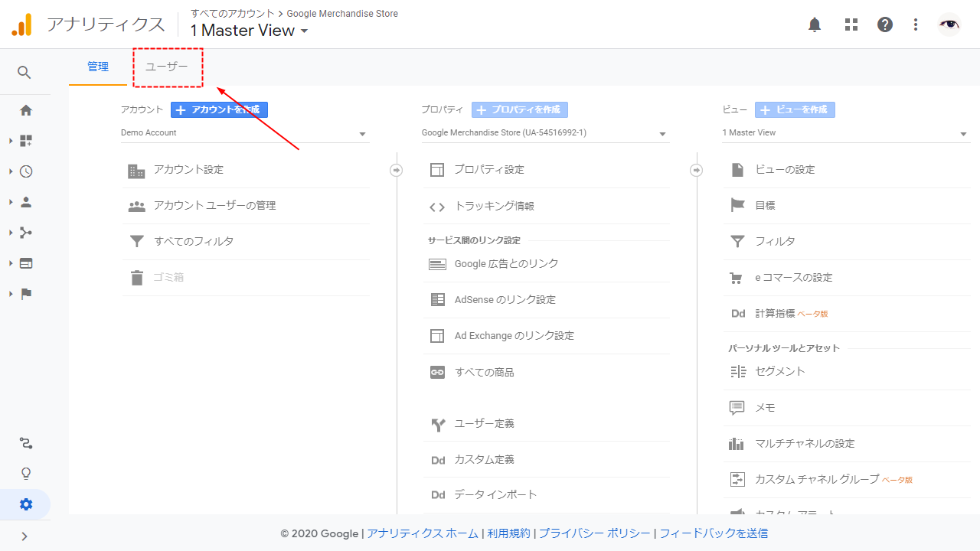
Task: Click the bar chart icon beside マルチチャネルの設定
Action: pos(737,444)
